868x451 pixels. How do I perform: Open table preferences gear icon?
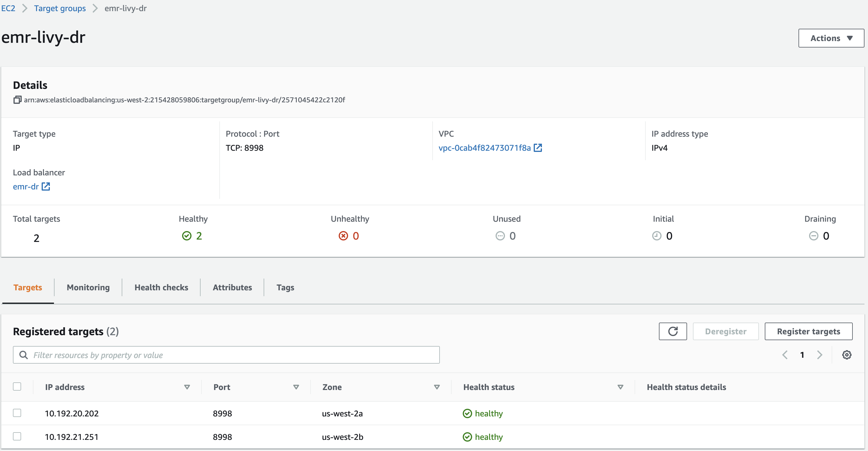point(846,355)
